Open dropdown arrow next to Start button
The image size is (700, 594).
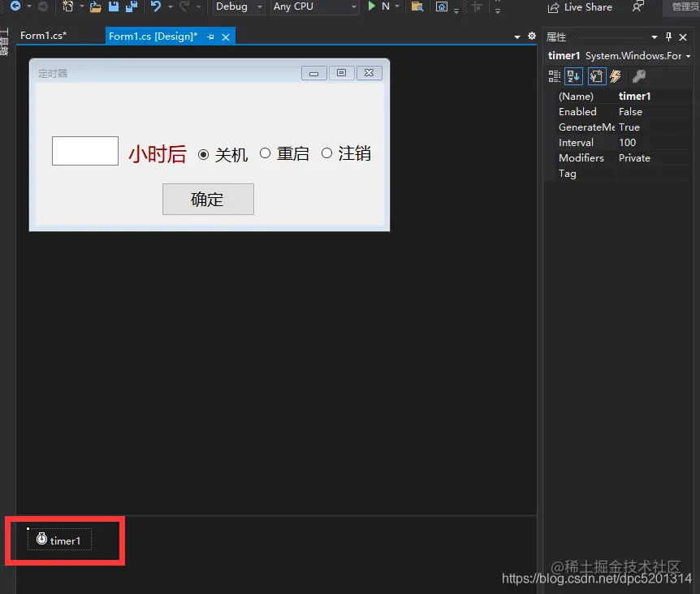click(x=397, y=6)
